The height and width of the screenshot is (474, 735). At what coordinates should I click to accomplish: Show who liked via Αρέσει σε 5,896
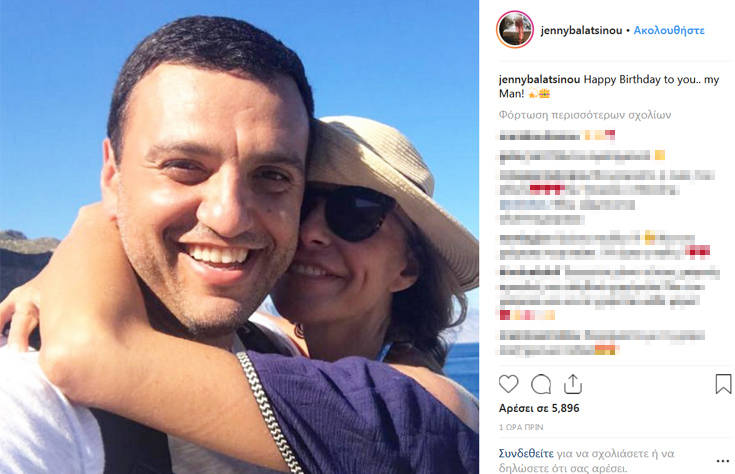[539, 408]
